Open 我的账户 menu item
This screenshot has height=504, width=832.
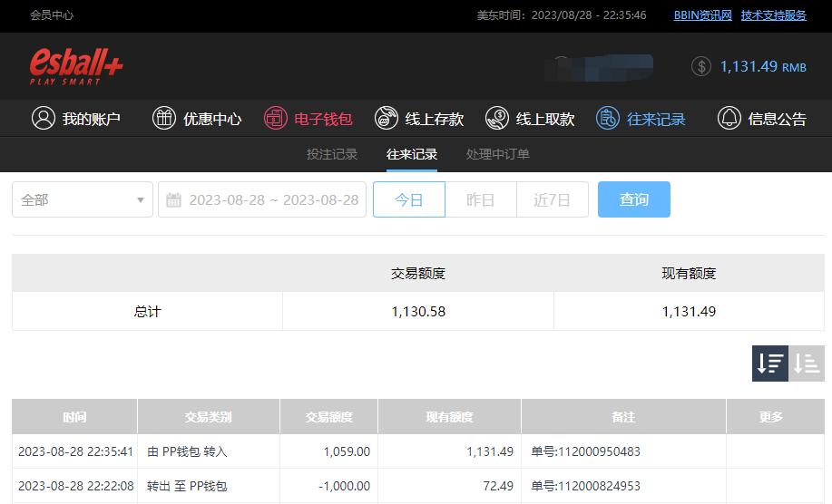coord(76,118)
